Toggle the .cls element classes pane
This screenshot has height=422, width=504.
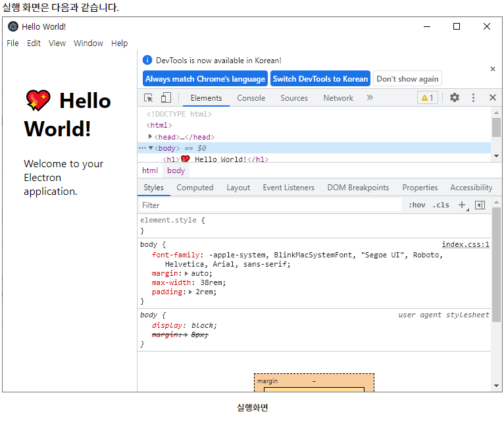pos(441,205)
